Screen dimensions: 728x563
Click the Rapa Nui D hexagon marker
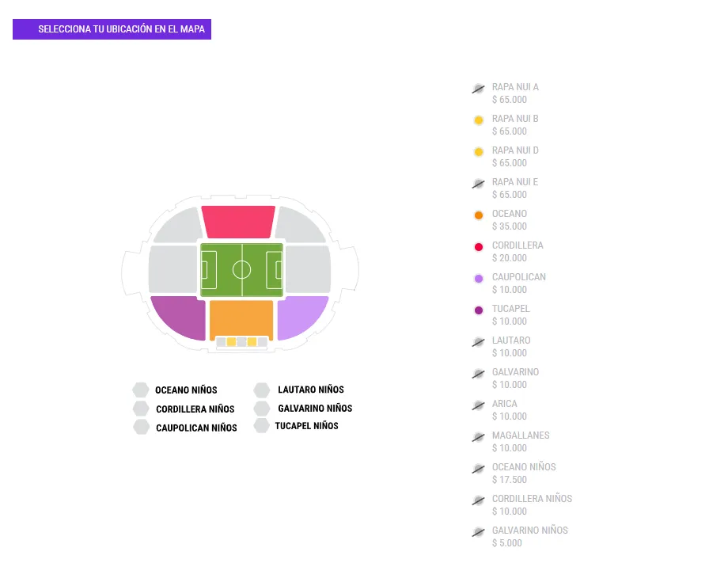[478, 151]
